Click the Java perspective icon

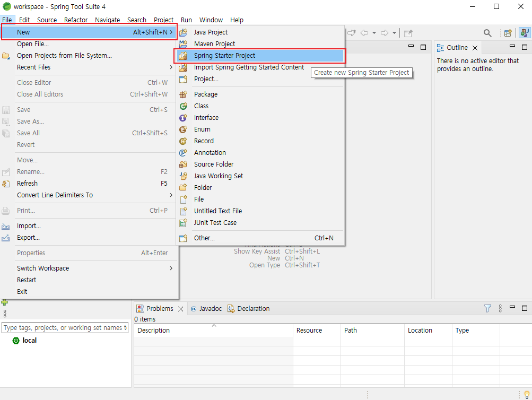tap(525, 33)
